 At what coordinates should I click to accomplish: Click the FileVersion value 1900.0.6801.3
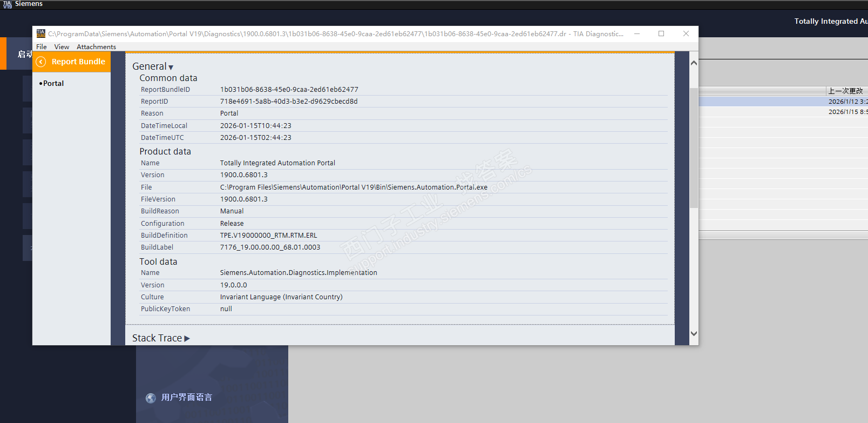[x=244, y=199]
